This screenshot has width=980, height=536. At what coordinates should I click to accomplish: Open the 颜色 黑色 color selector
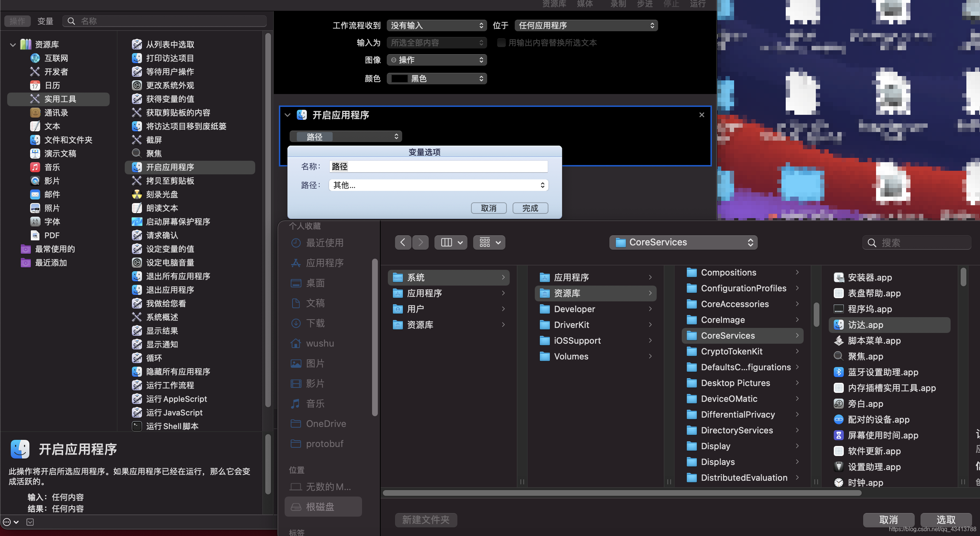coord(437,79)
